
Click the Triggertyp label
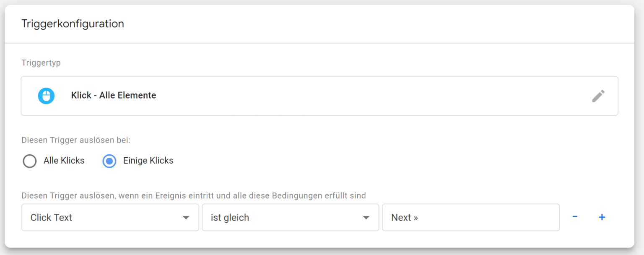pos(41,63)
